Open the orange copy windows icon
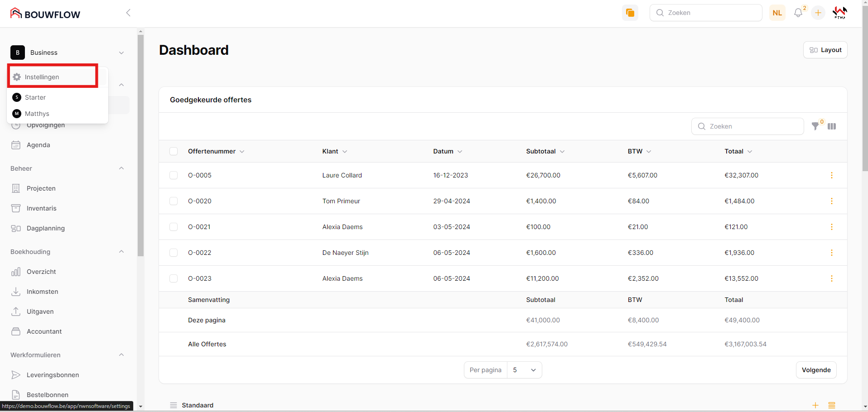Image resolution: width=868 pixels, height=412 pixels. click(630, 13)
